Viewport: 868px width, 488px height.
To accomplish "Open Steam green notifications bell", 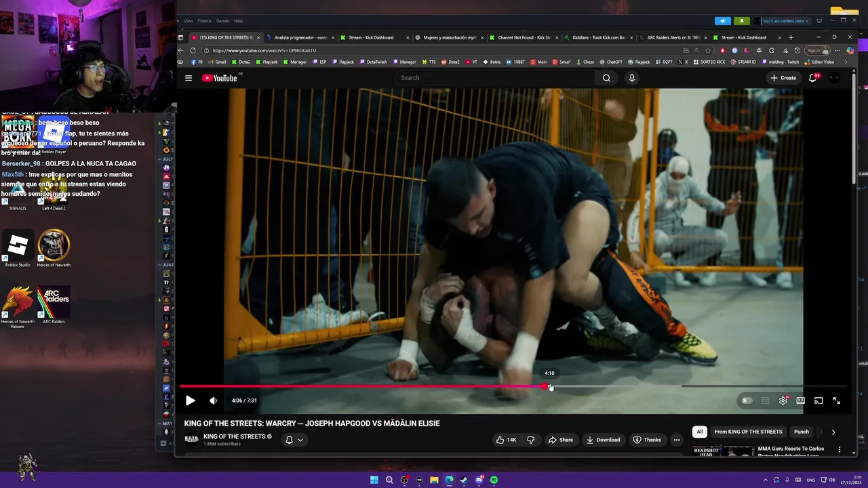I will coord(742,21).
